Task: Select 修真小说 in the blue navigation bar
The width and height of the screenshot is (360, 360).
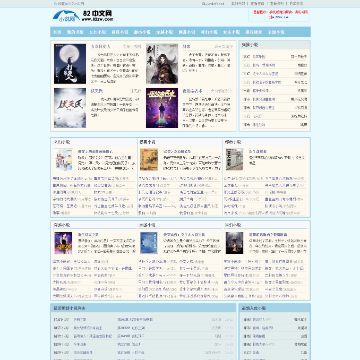Action: [120, 32]
